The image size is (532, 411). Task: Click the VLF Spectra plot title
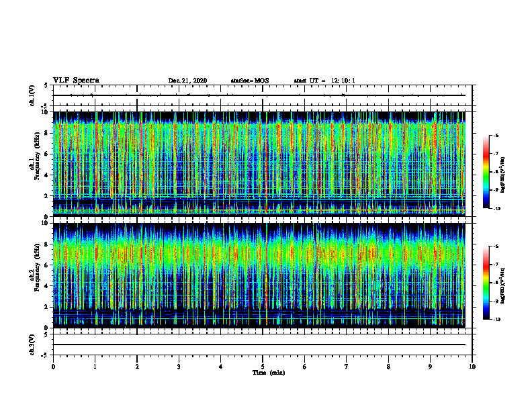[76, 81]
